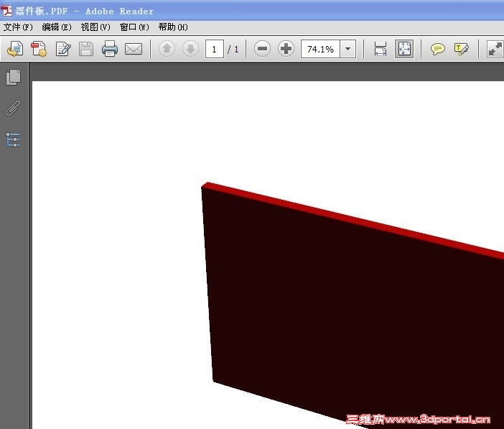This screenshot has height=429, width=504.
Task: Zoom out with minus button
Action: click(x=262, y=49)
